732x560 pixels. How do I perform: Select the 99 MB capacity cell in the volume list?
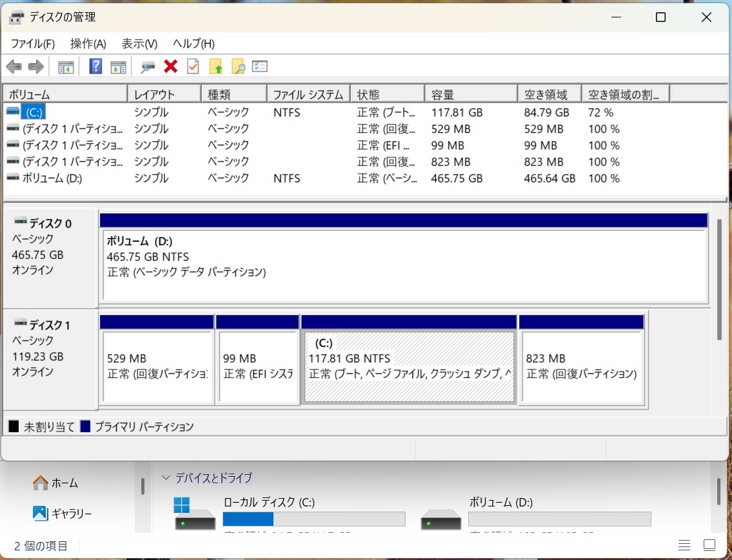click(x=447, y=145)
